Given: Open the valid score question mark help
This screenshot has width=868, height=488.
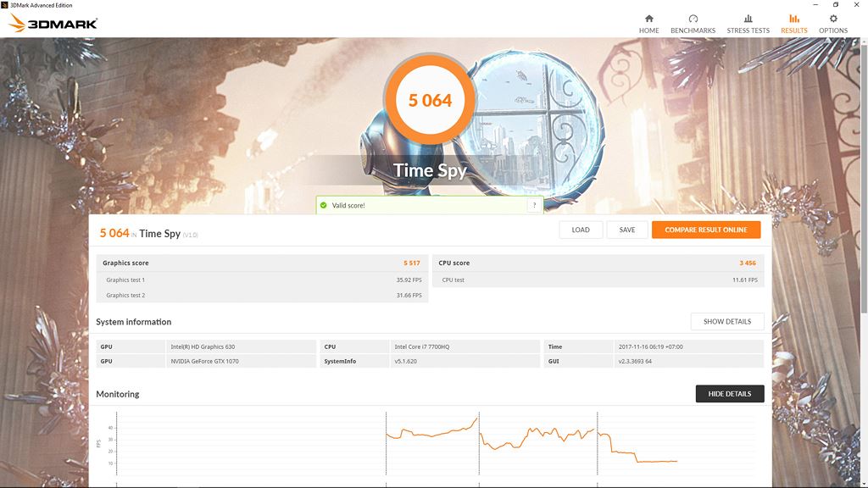Looking at the screenshot, I should pos(534,205).
